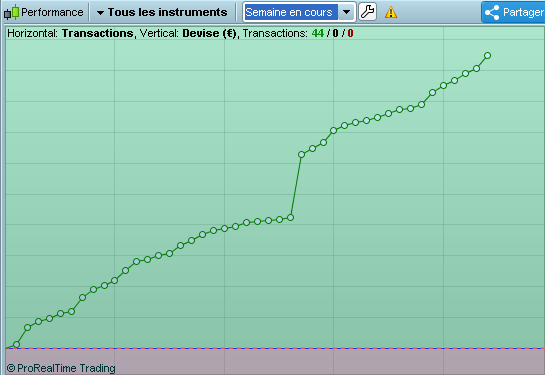
Task: Click the bold Transactions axis label
Action: pos(98,33)
